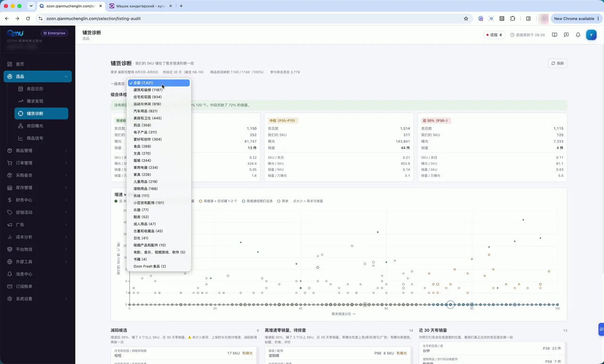Choose 家用电器 (234) category option
Image resolution: width=604 pixels, height=364 pixels.
click(x=159, y=167)
